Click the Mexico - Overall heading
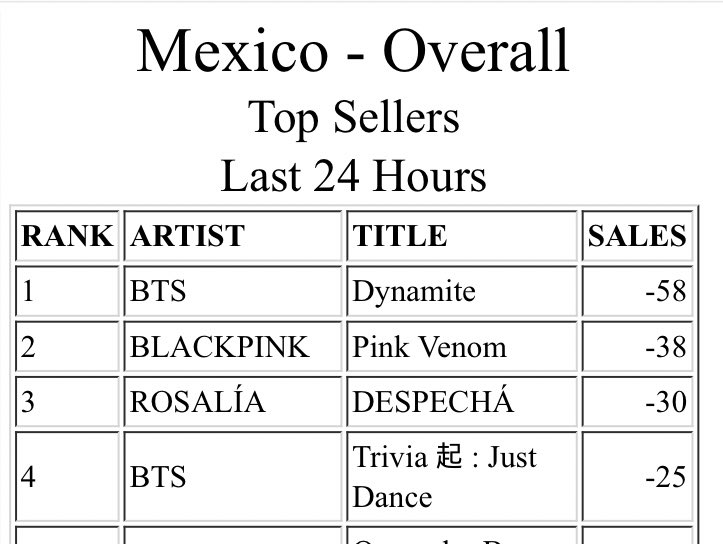The width and height of the screenshot is (723, 544). click(x=354, y=50)
